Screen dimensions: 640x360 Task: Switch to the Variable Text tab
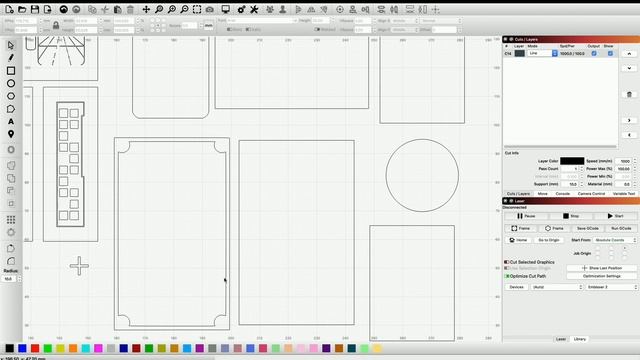pyautogui.click(x=624, y=193)
